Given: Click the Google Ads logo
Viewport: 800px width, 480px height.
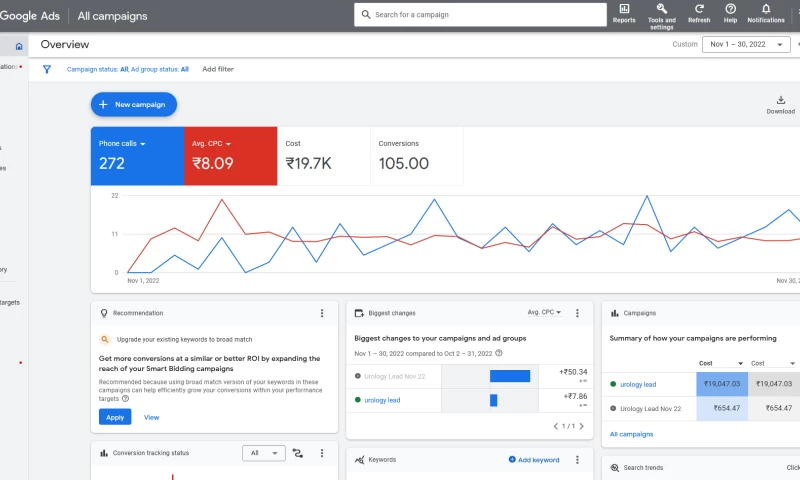Looking at the screenshot, I should coord(30,16).
